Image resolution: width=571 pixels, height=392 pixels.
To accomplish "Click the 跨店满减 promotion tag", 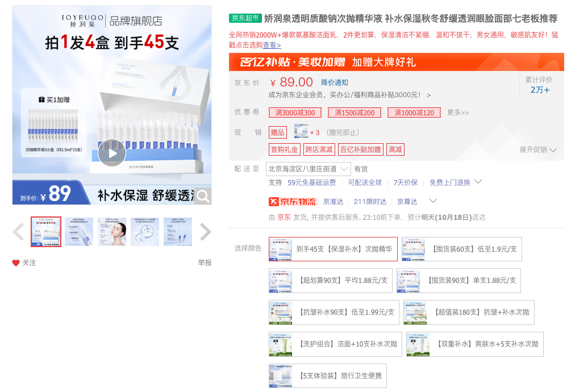I will (x=319, y=149).
